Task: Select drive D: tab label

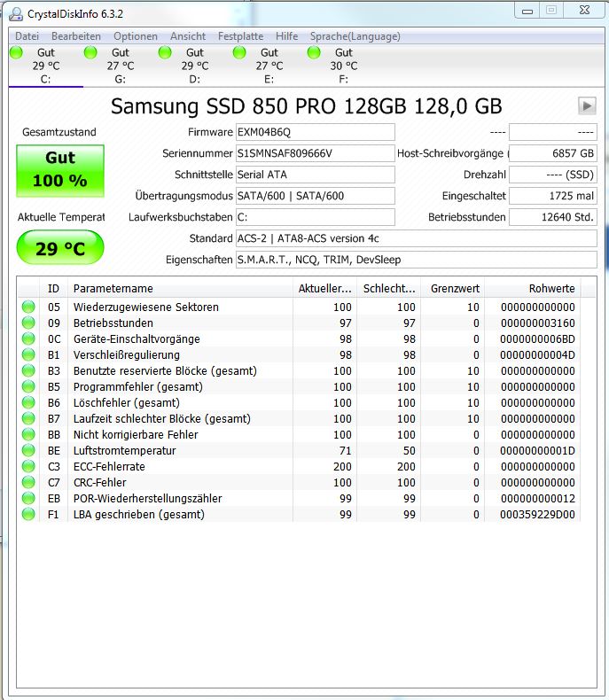Action: [195, 80]
